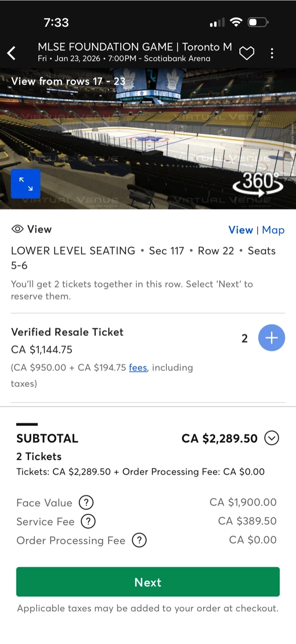Favorite this event with the heart icon
This screenshot has height=644, width=296.
click(x=246, y=53)
